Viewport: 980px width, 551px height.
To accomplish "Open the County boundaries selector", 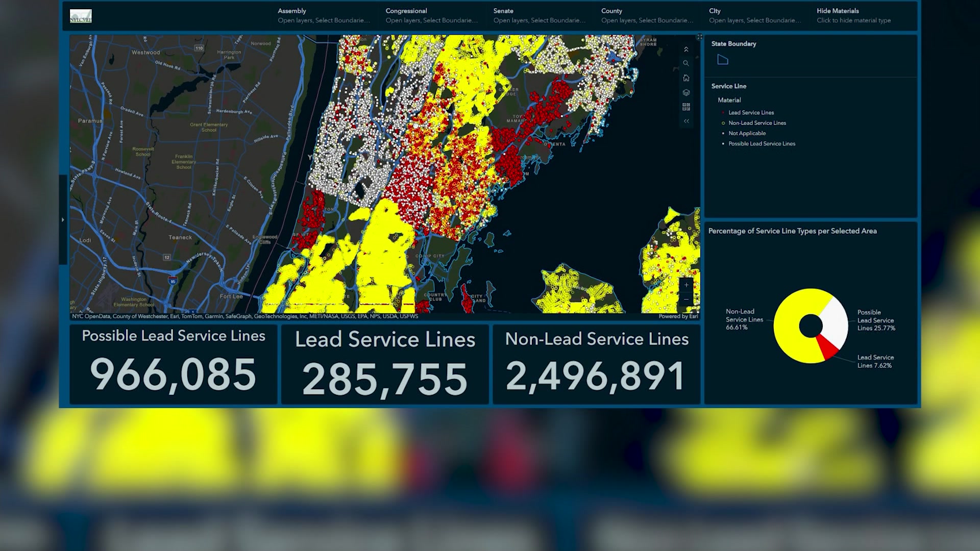I will click(647, 15).
